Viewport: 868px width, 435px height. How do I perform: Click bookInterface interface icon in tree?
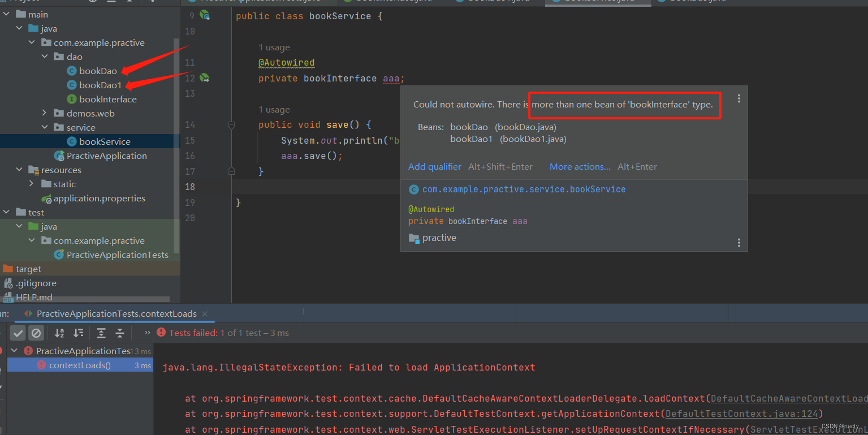(x=72, y=99)
